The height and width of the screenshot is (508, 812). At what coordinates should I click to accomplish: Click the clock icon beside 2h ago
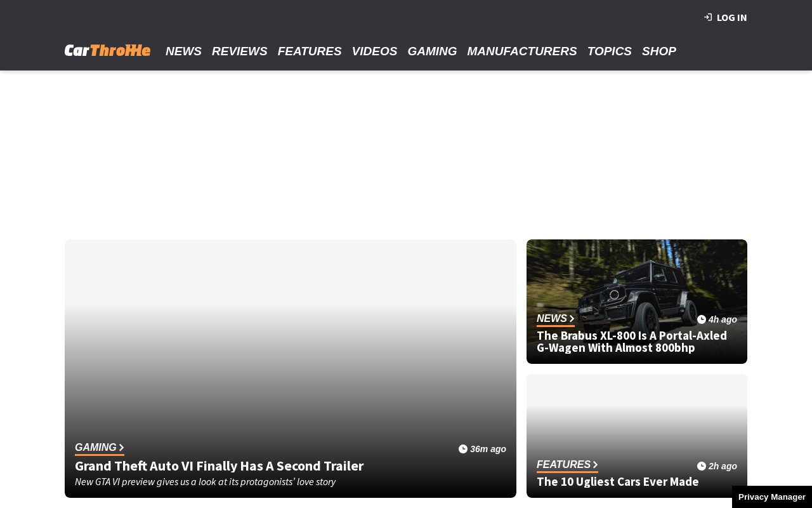pyautogui.click(x=702, y=466)
